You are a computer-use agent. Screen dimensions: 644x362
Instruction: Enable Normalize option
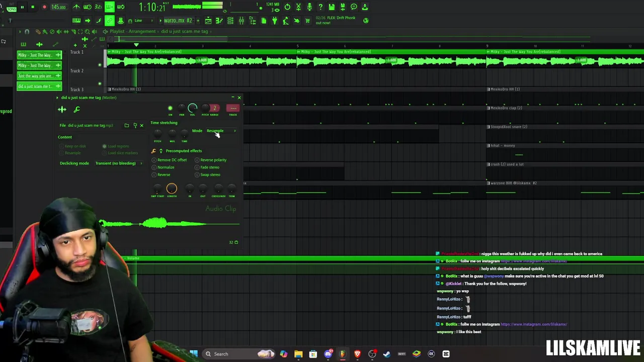[163, 167]
